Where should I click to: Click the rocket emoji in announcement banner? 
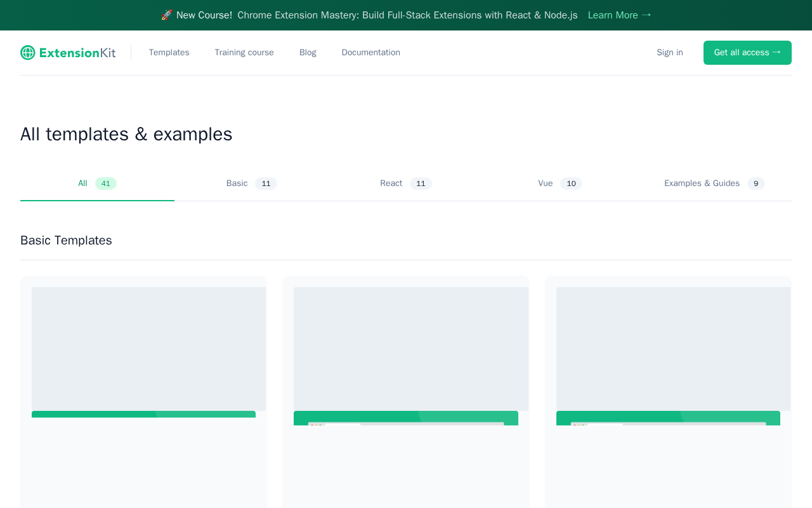(x=167, y=15)
